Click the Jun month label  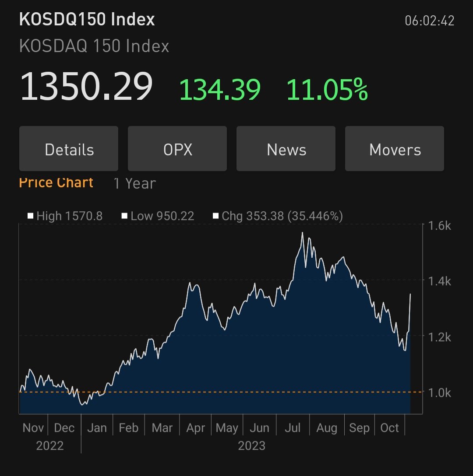259,428
